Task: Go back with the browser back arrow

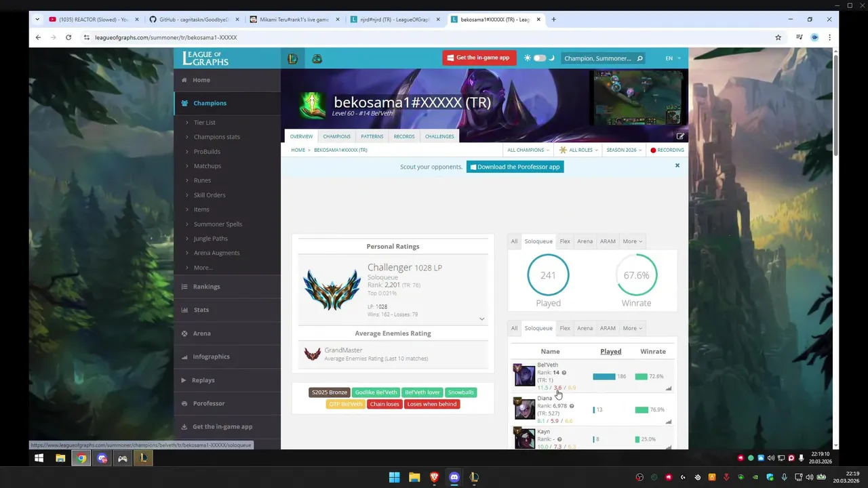Action: click(x=39, y=37)
